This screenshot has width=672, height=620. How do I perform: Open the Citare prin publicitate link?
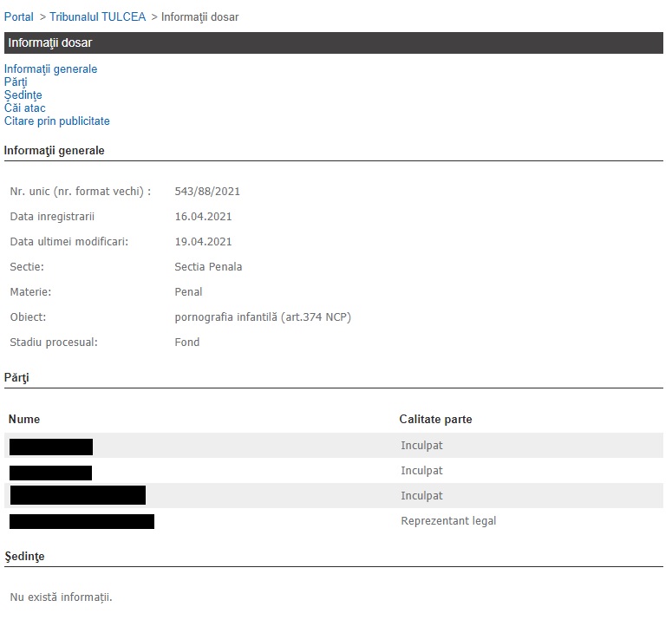(56, 121)
